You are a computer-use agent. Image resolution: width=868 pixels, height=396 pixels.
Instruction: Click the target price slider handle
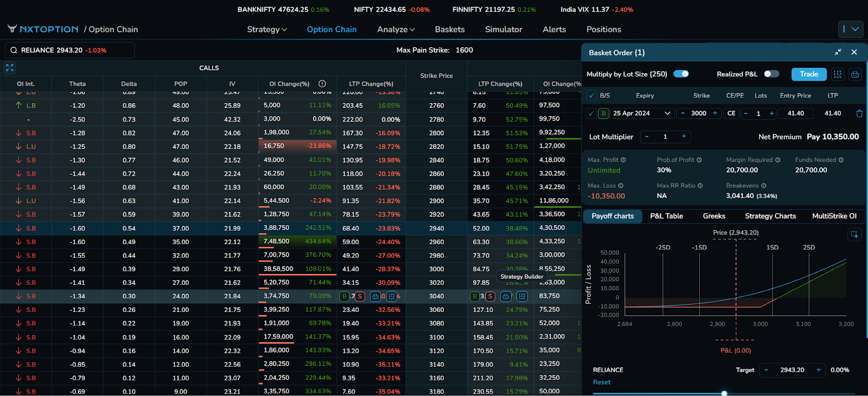[x=724, y=393]
